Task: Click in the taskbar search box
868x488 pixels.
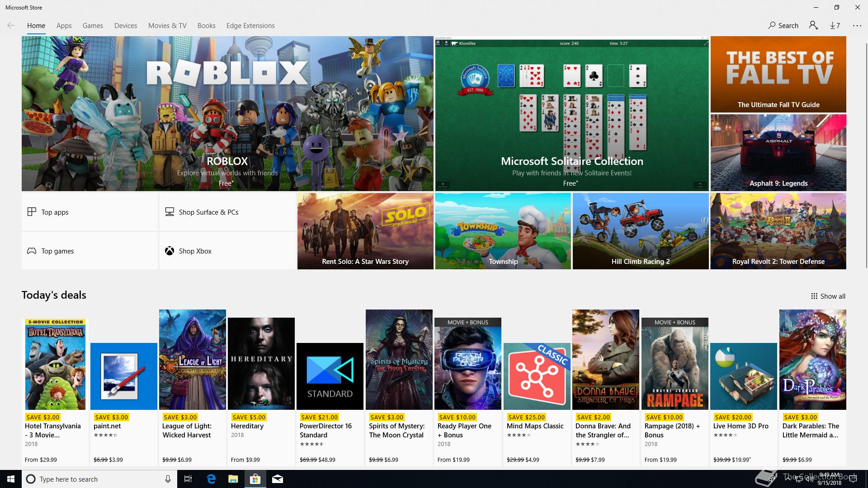Action: pyautogui.click(x=99, y=479)
